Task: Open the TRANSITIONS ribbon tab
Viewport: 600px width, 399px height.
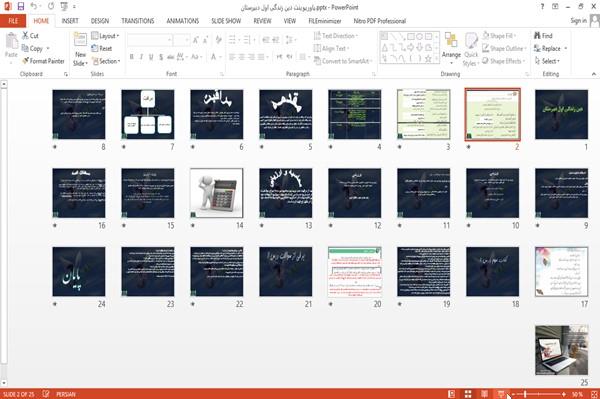Action: (x=138, y=21)
